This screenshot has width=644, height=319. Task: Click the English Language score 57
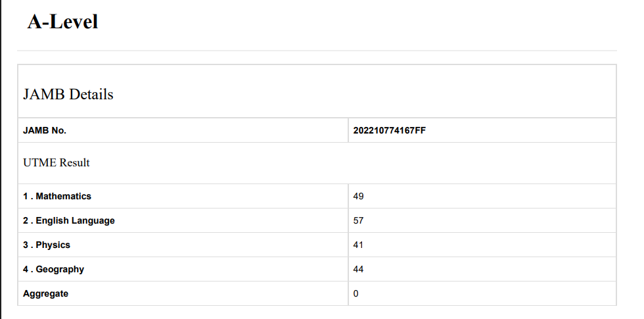(x=359, y=220)
